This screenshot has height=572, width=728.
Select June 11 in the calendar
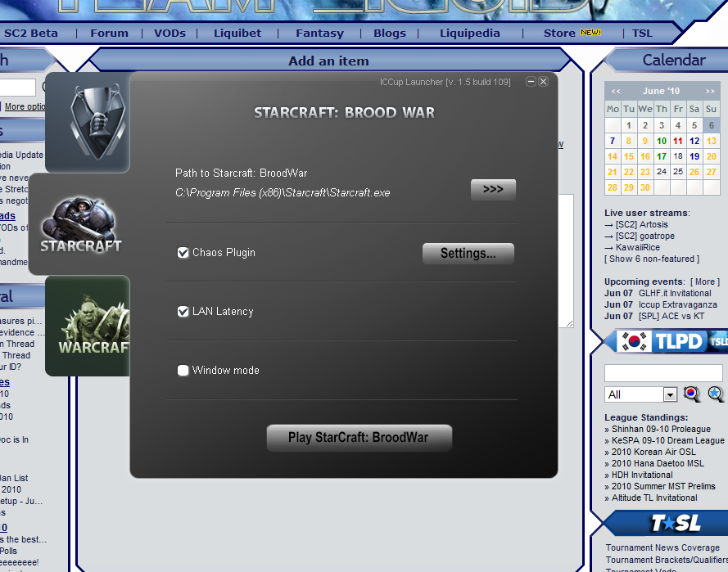point(678,141)
